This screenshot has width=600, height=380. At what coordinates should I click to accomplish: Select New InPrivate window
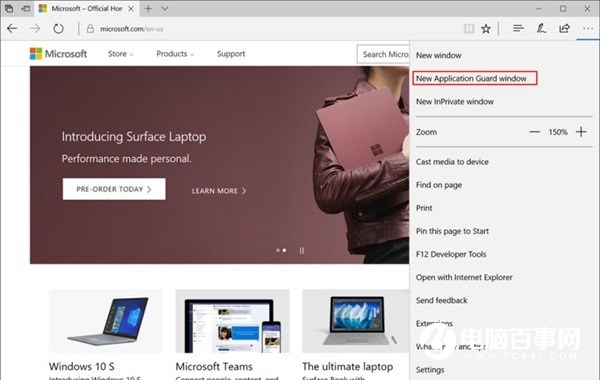click(455, 101)
